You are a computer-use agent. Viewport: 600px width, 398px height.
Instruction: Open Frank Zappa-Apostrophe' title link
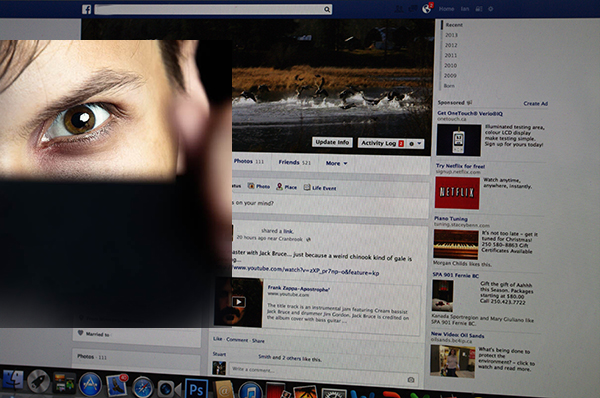(x=298, y=289)
